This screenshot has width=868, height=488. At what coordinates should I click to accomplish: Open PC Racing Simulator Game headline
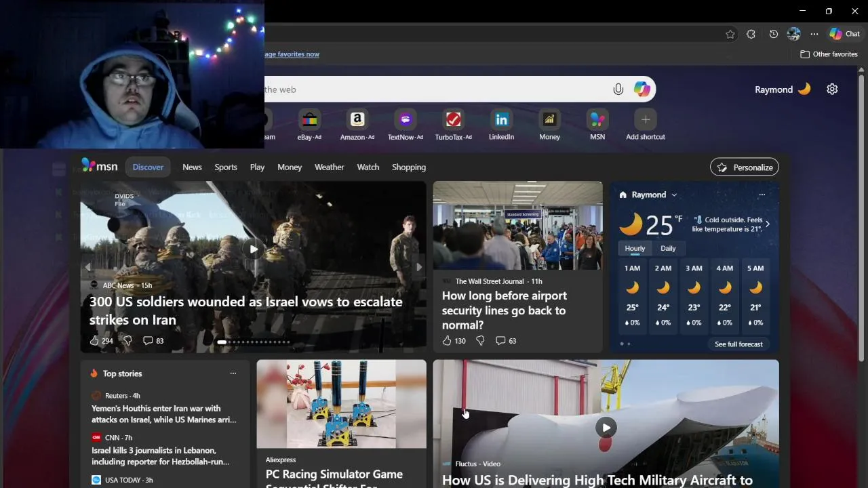pos(334,479)
